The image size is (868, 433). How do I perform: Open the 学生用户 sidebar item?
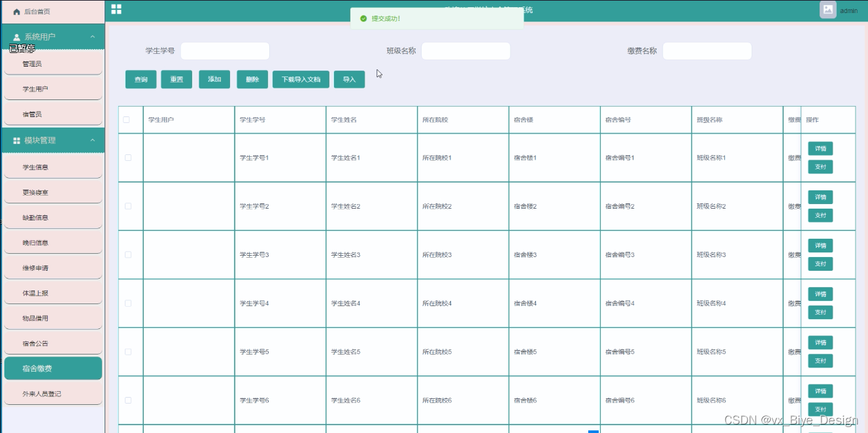(x=53, y=88)
